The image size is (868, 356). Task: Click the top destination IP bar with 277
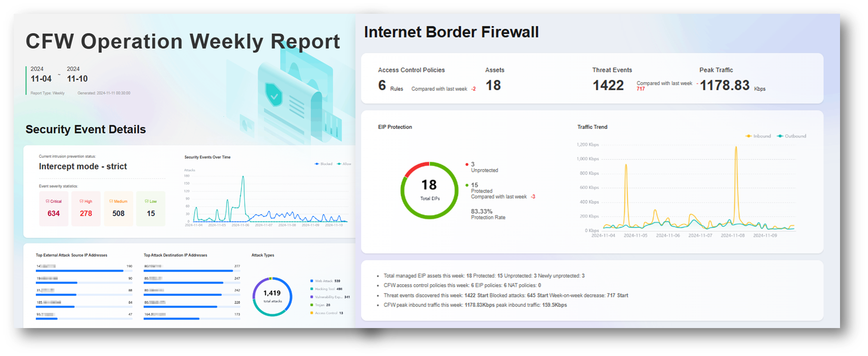click(188, 271)
